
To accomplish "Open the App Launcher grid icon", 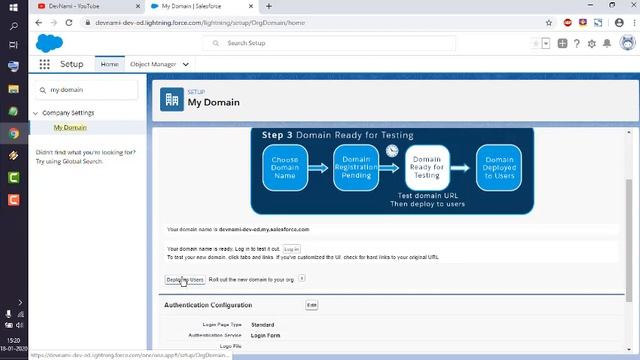I will pos(44,64).
